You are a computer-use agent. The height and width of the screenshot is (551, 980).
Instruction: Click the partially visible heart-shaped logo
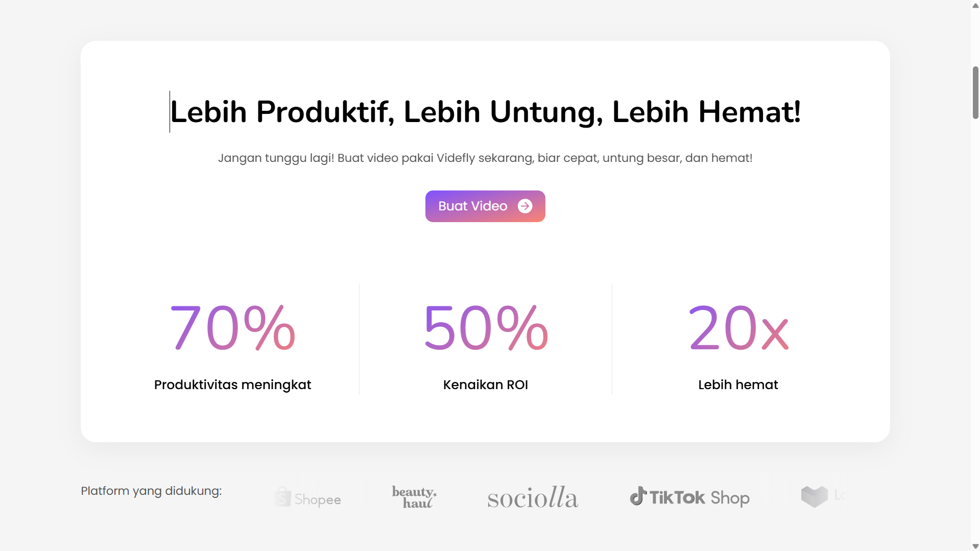tap(814, 496)
